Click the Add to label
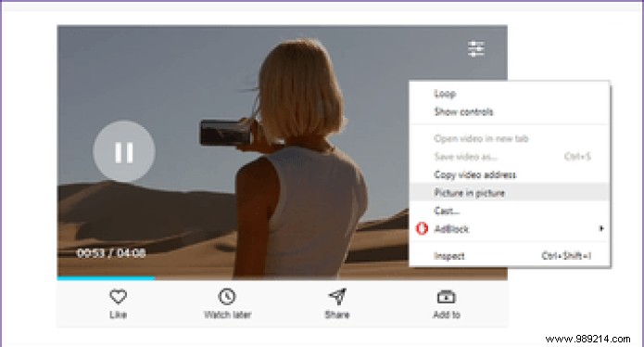 coord(447,315)
